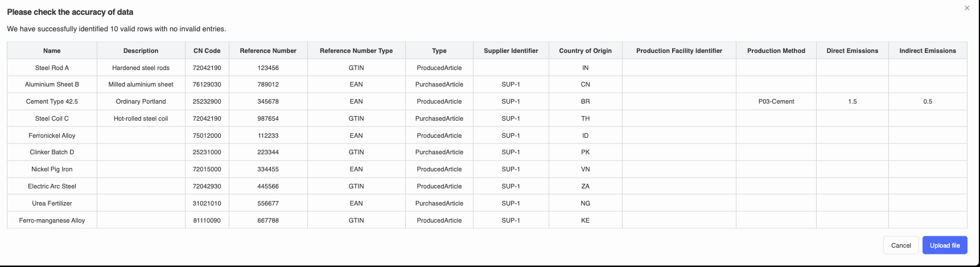Click the CN Code column header
Image resolution: width=980 pixels, height=267 pixels.
pyautogui.click(x=207, y=51)
